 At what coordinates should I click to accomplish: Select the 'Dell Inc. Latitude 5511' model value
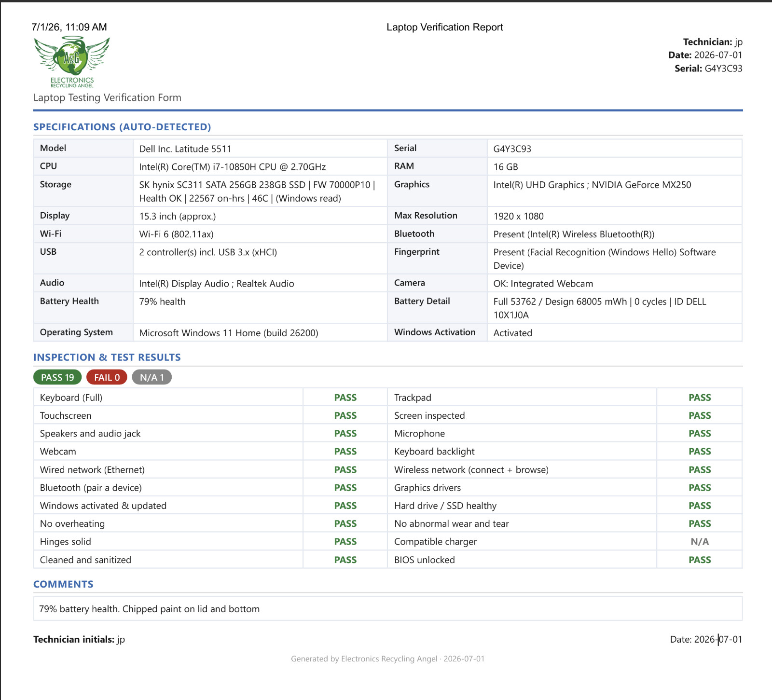click(185, 149)
